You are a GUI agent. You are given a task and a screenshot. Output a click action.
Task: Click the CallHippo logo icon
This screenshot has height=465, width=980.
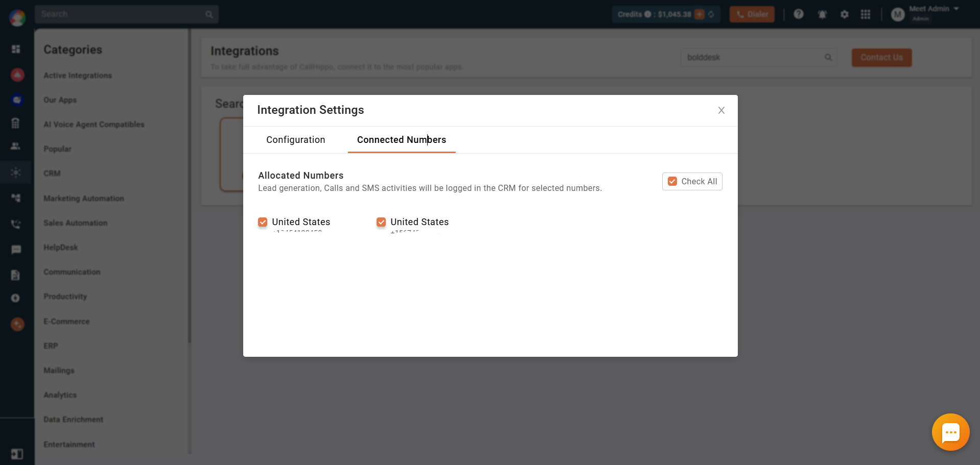17,17
